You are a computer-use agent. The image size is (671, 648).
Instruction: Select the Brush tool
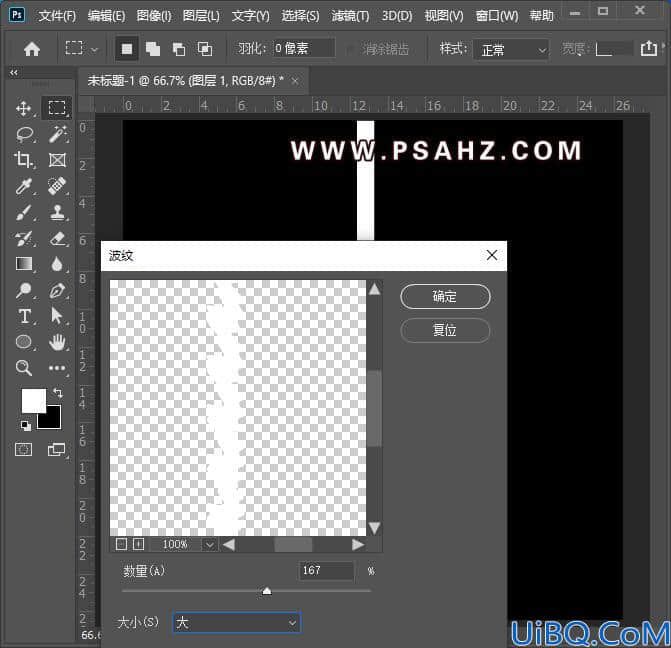coord(24,213)
